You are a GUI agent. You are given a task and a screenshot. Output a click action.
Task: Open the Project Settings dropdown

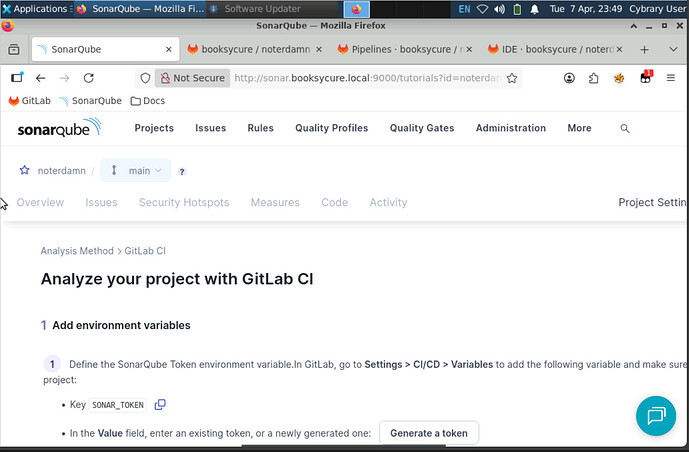(x=653, y=202)
